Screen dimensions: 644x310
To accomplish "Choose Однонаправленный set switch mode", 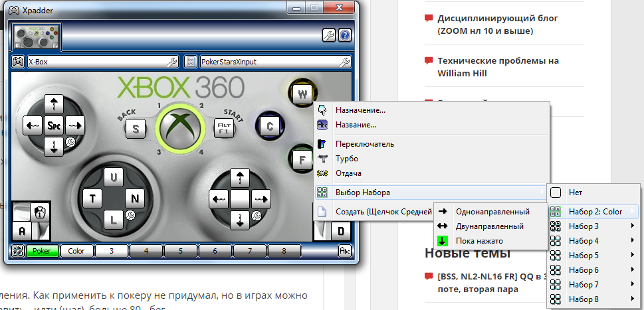I will [x=490, y=212].
